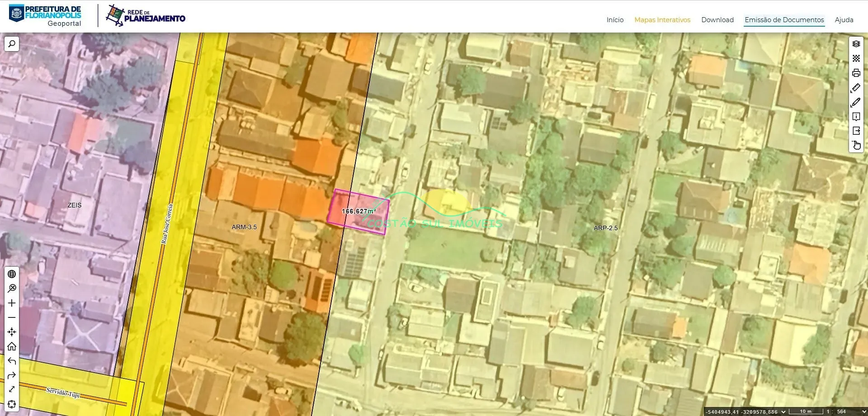This screenshot has height=416, width=868.
Task: Activate the info identify tool
Action: [x=856, y=117]
